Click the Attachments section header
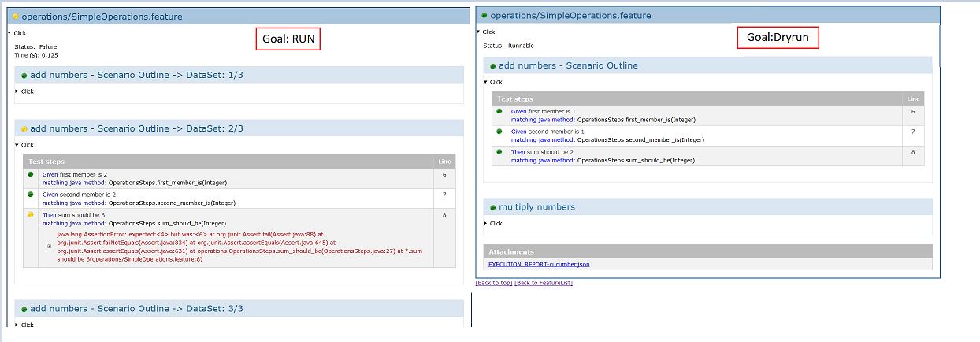Screen dimensions: 980x342 pos(707,252)
